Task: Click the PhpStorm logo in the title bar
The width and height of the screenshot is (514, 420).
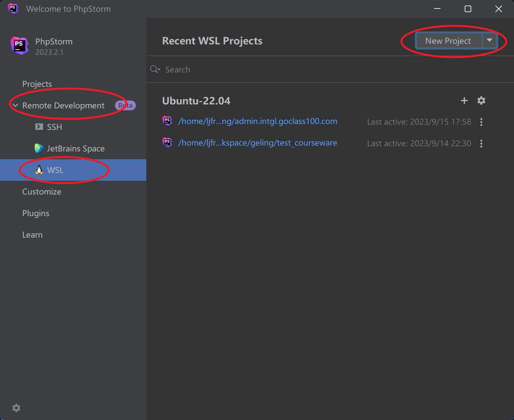Action: tap(13, 8)
